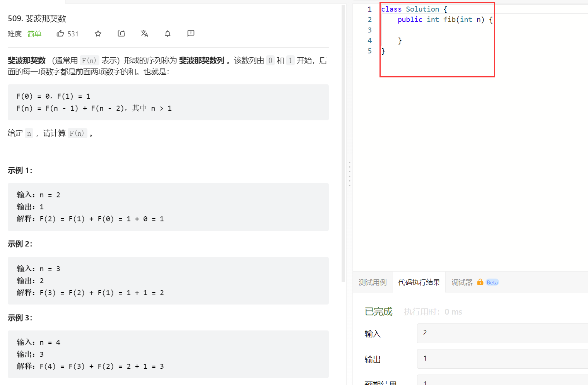Click the 531 likes count

73,34
